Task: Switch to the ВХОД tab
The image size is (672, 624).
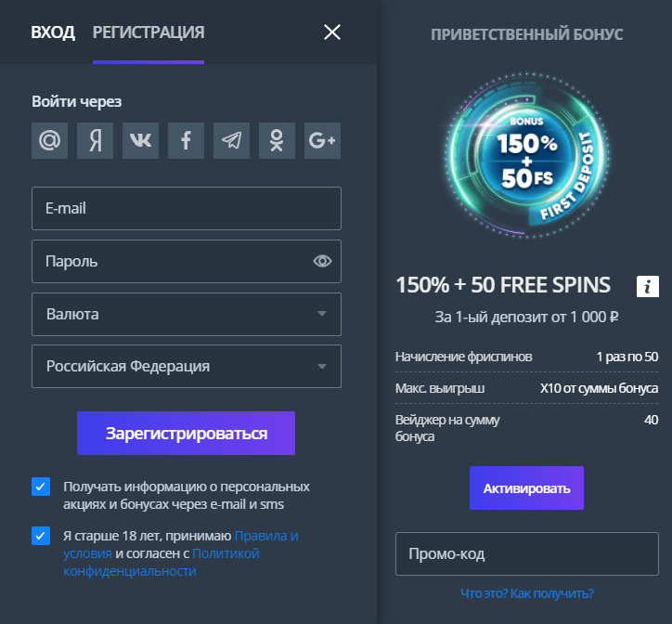Action: (x=53, y=32)
